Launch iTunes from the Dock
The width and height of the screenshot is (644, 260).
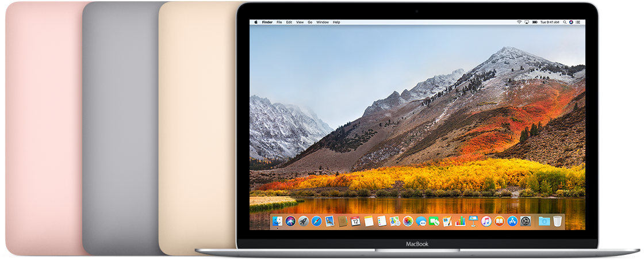[x=486, y=221]
